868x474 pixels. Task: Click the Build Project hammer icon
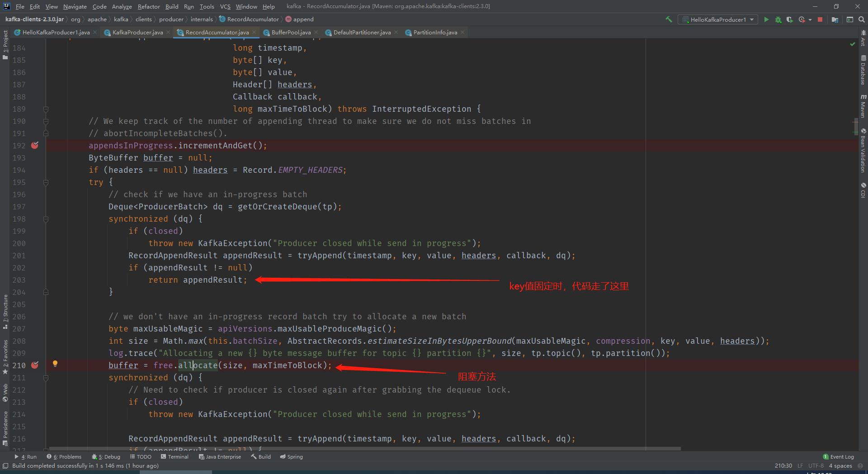[x=669, y=19]
